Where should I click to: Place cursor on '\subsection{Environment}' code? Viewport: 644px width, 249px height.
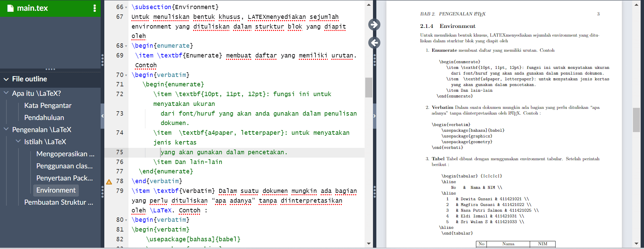pyautogui.click(x=175, y=7)
